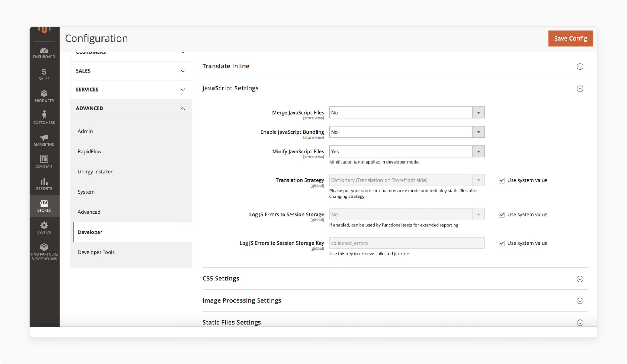Open the Dashboard sidebar icon
The image size is (627, 364).
point(44,53)
